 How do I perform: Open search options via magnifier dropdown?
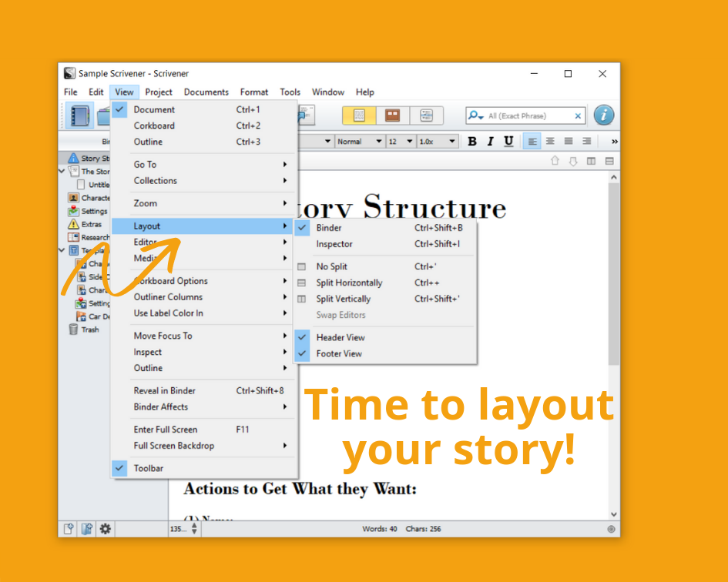point(476,115)
